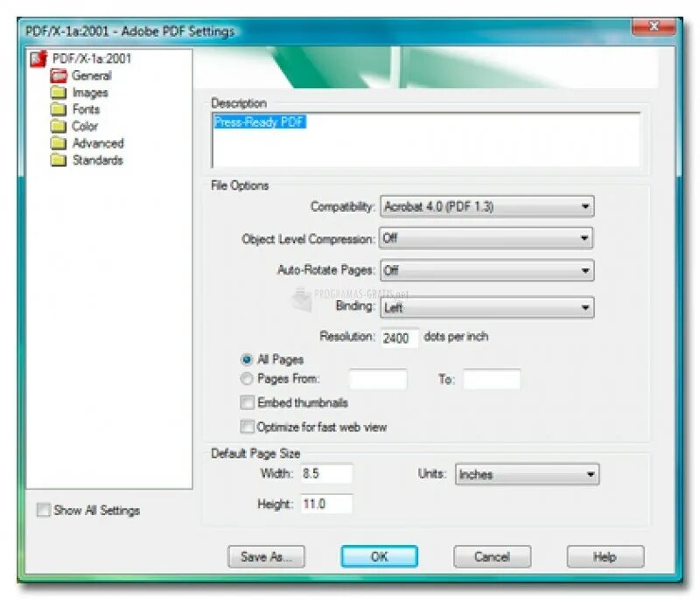Close the Adobe PDF Settings dialog
Screen dimensions: 700x600
[654, 26]
